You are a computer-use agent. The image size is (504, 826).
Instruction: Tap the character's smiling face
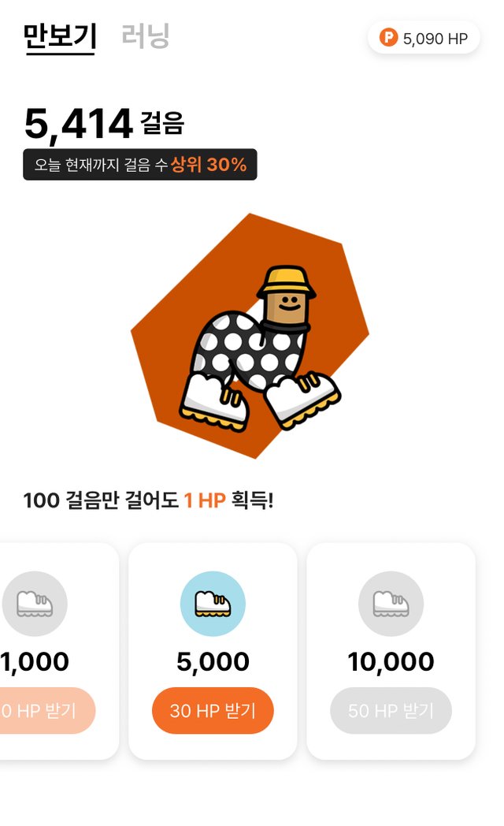point(286,308)
